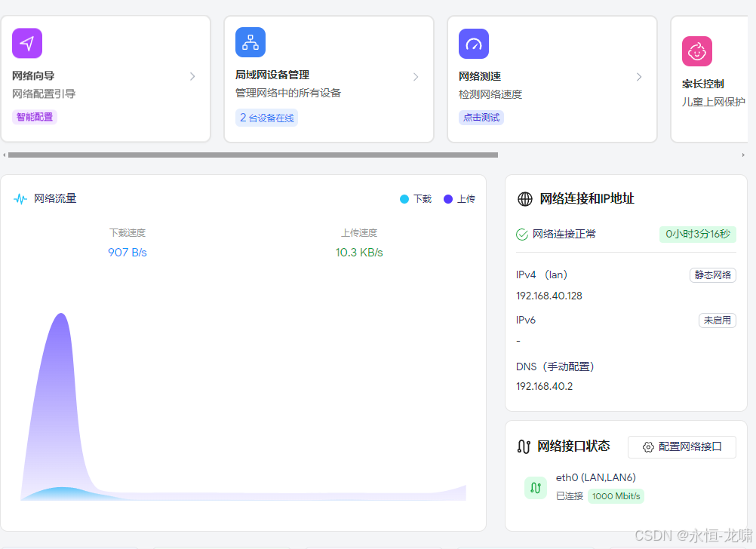The image size is (756, 549).
Task: Click the 网络测速 speedometer icon
Action: point(474,44)
